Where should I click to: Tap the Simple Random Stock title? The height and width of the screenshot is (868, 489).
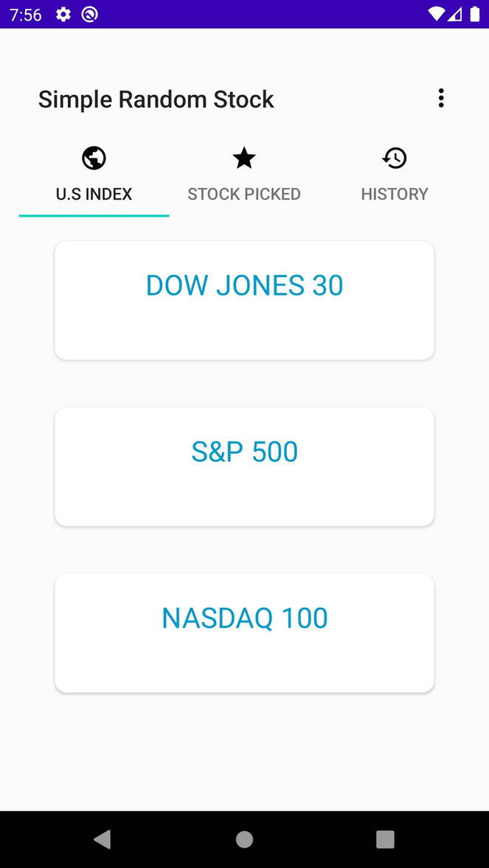(x=156, y=99)
